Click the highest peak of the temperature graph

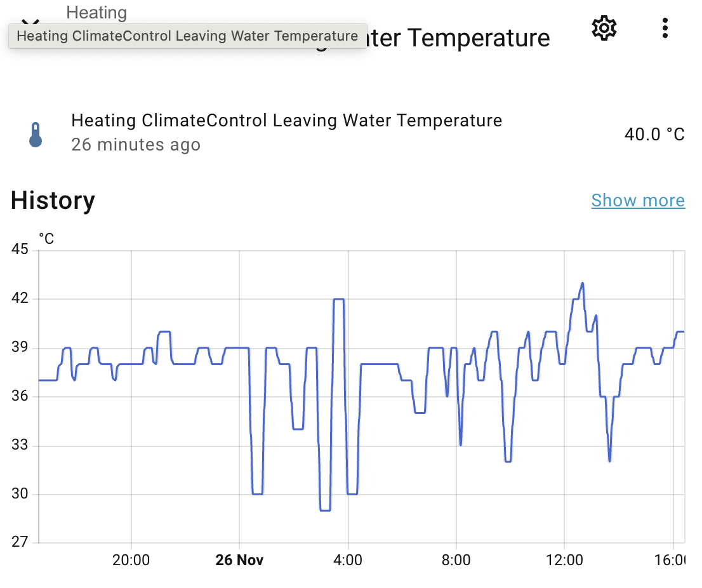coord(582,284)
